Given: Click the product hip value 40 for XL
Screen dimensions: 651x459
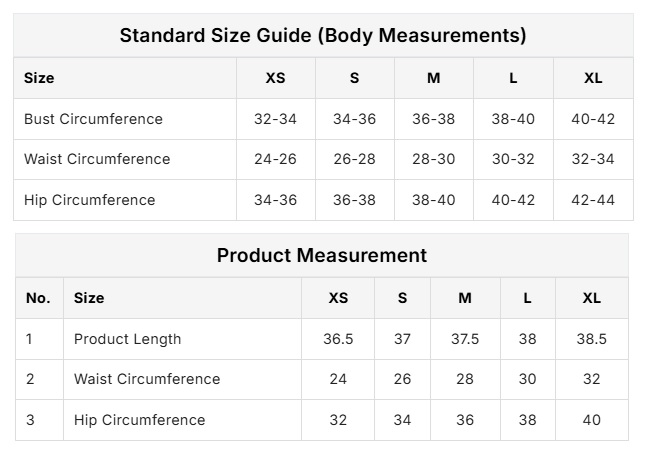Looking at the screenshot, I should click(592, 420).
